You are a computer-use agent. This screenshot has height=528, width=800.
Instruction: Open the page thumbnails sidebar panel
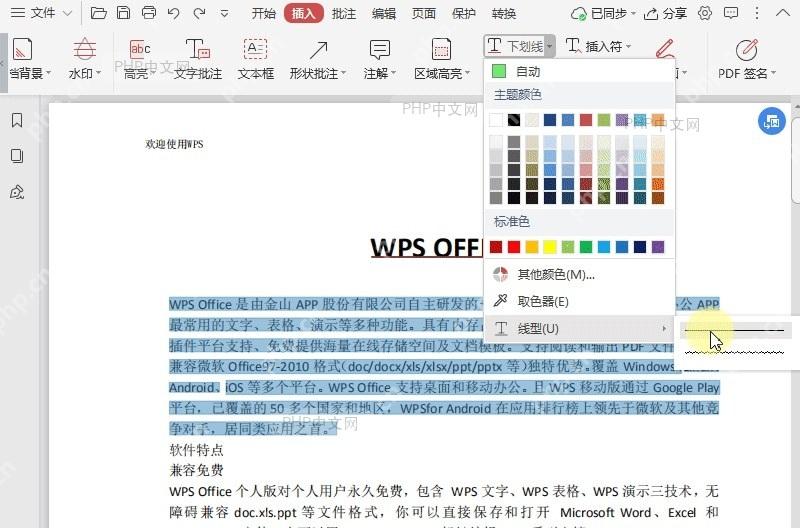tap(17, 156)
